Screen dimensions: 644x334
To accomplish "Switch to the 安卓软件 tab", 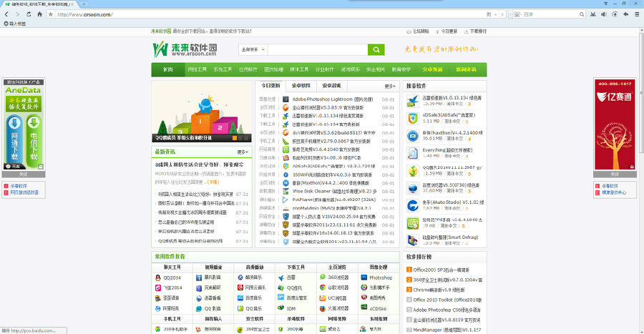I will click(x=301, y=86).
